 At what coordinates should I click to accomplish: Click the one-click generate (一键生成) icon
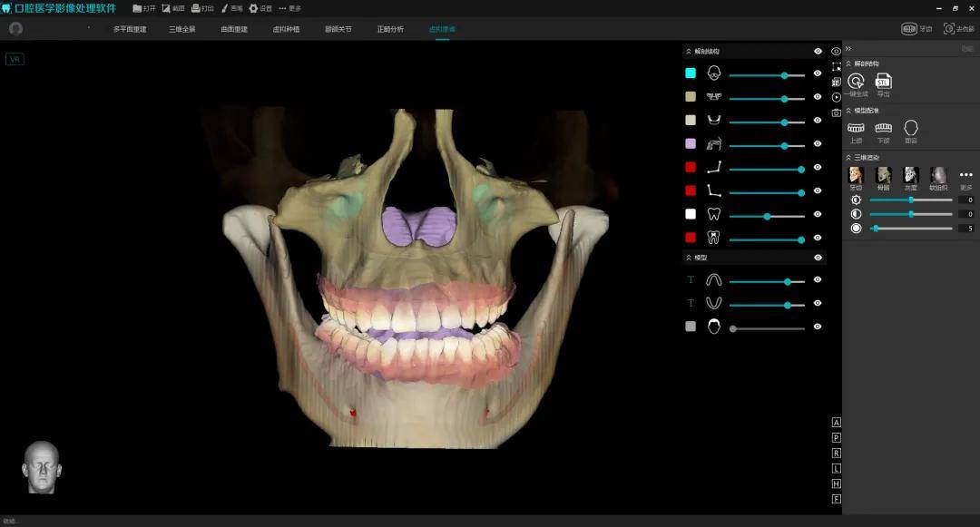point(855,82)
